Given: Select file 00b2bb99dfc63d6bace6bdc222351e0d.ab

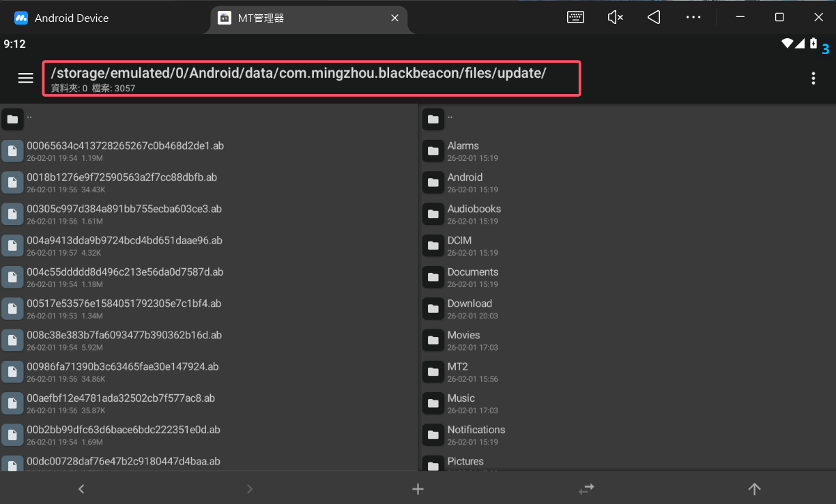Looking at the screenshot, I should (208, 435).
